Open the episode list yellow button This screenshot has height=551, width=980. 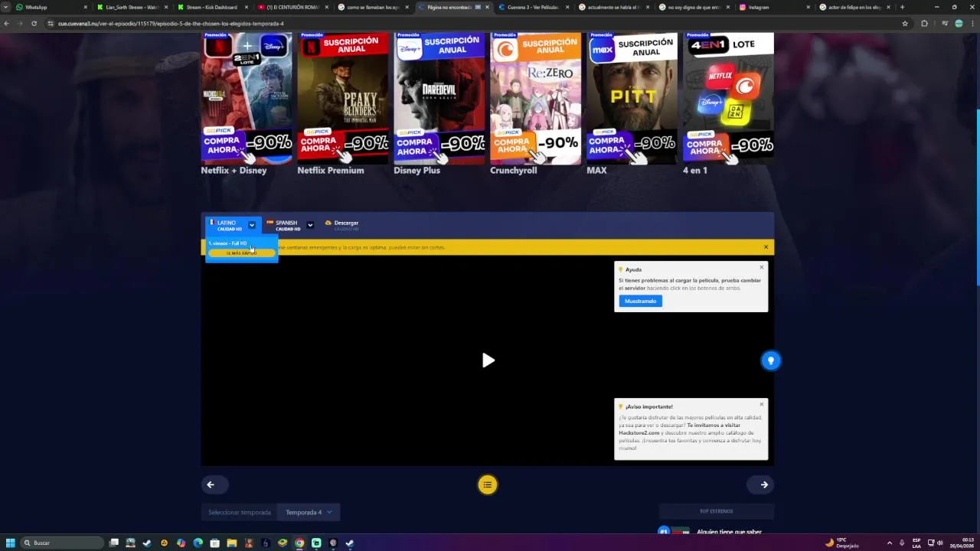click(x=488, y=484)
